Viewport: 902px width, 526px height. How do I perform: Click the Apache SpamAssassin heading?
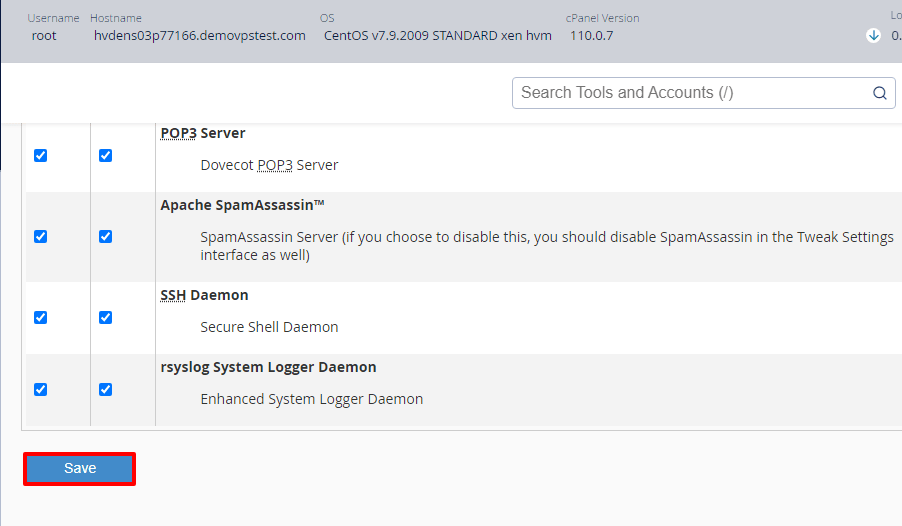[242, 205]
